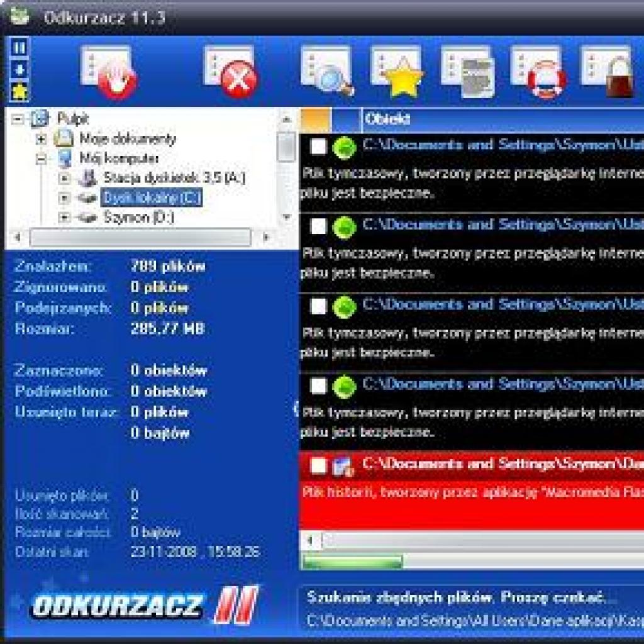Click the folder tree scroll-left arrow
644x644 pixels.
click(17, 237)
